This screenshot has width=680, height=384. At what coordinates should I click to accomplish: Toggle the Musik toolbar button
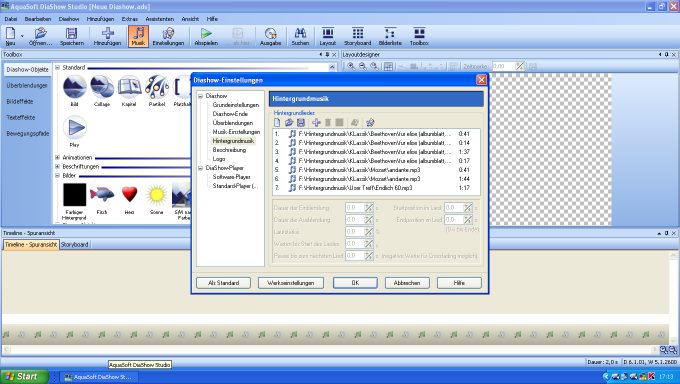138,36
